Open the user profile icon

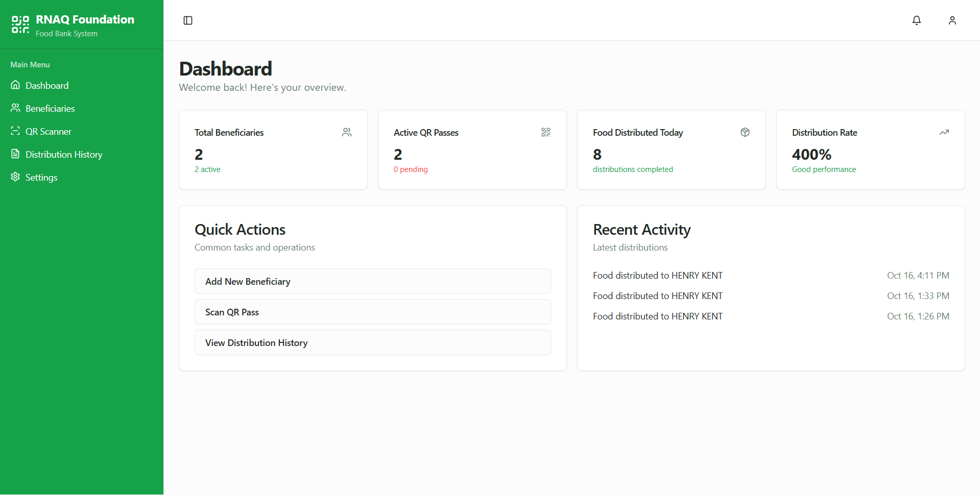click(952, 20)
